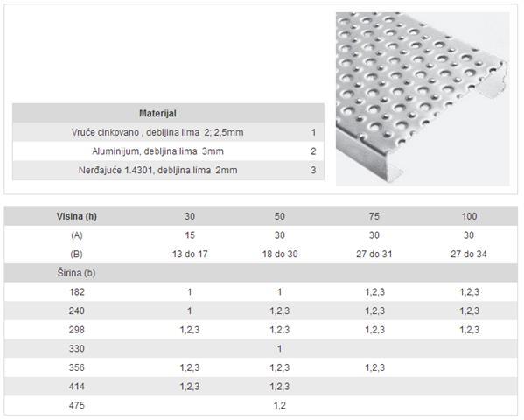Screen dimensions: 524x420
Task: Click the width 475 row label
Action: coord(76,406)
